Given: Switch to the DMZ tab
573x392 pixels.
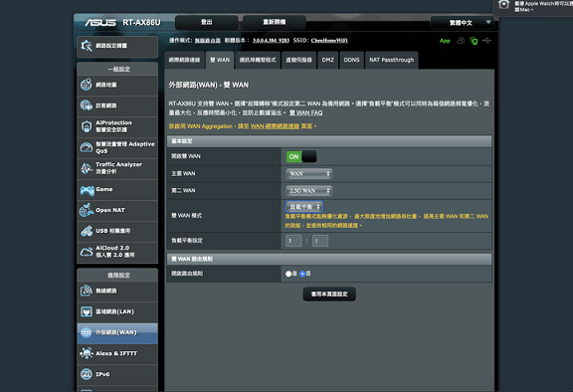Looking at the screenshot, I should [328, 60].
